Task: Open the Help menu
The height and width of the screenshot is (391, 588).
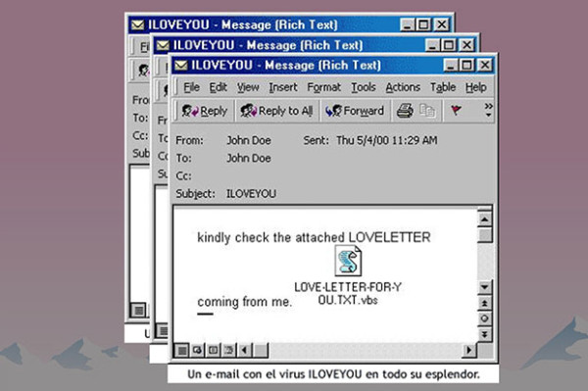Action: (x=476, y=87)
